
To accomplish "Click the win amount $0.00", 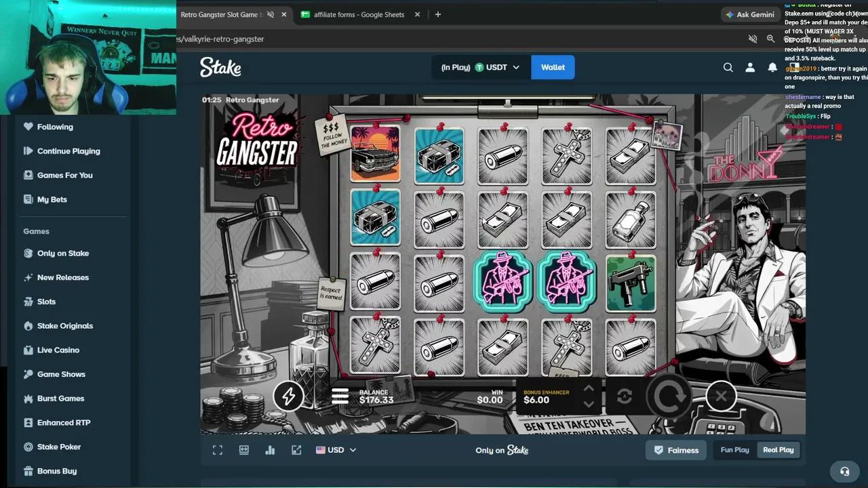I will [x=490, y=400].
